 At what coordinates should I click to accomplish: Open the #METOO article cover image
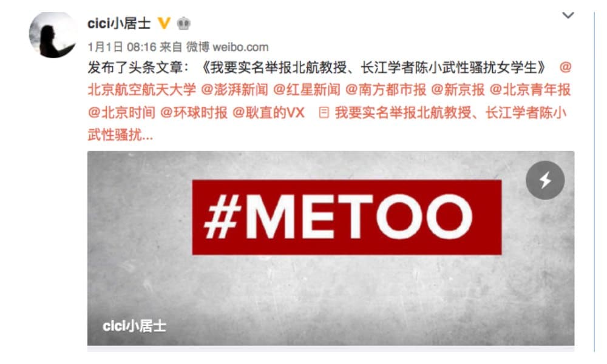click(x=331, y=248)
